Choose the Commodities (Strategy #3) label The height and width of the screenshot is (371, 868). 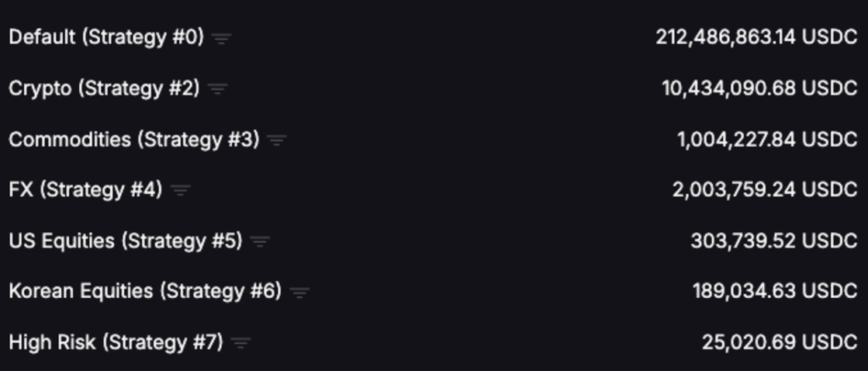(x=133, y=140)
